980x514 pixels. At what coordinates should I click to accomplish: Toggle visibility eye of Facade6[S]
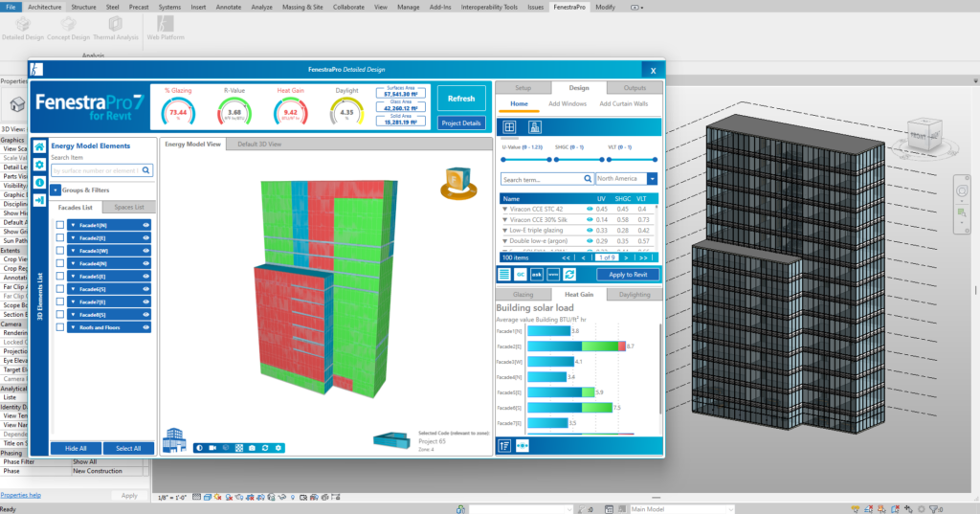pyautogui.click(x=145, y=289)
